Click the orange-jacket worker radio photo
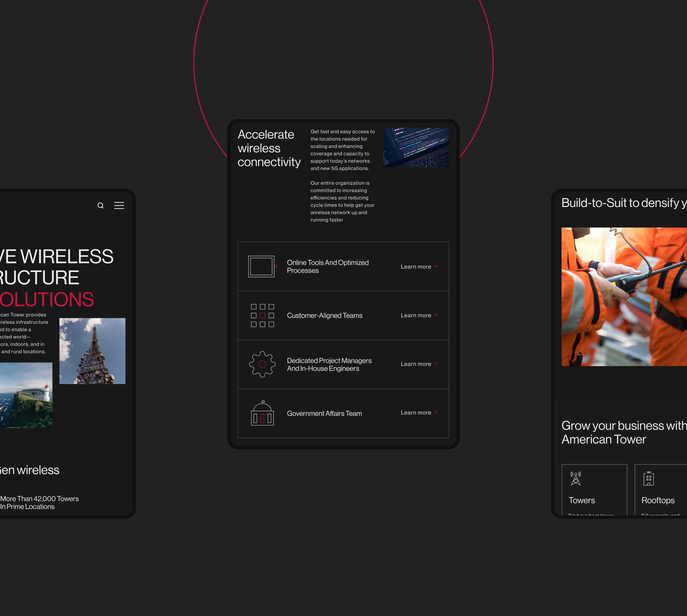687x616 pixels. point(624,296)
